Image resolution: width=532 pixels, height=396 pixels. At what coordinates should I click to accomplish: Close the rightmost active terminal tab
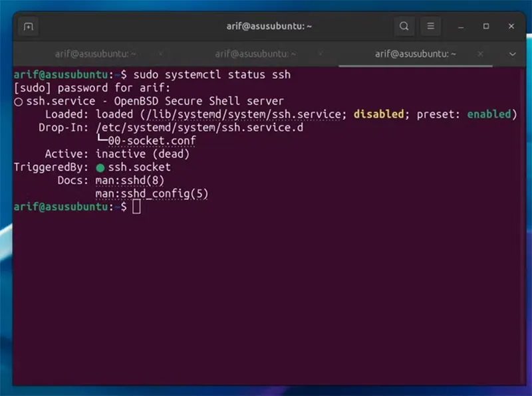click(481, 54)
